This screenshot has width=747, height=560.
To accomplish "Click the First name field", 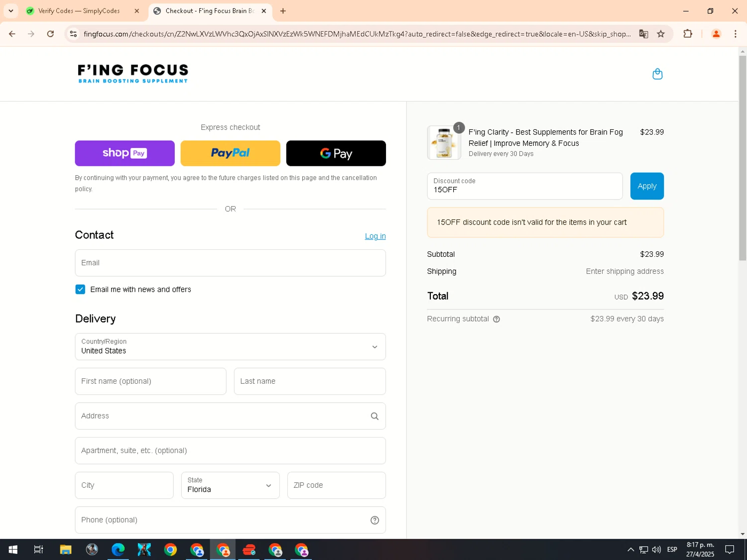I will coord(150,381).
